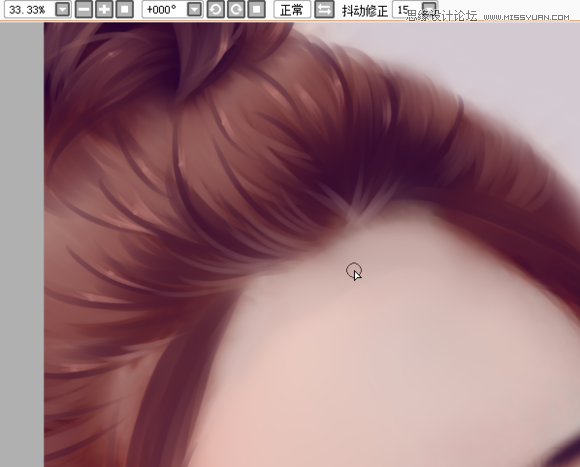Click the zoom in plus icon

tap(104, 9)
